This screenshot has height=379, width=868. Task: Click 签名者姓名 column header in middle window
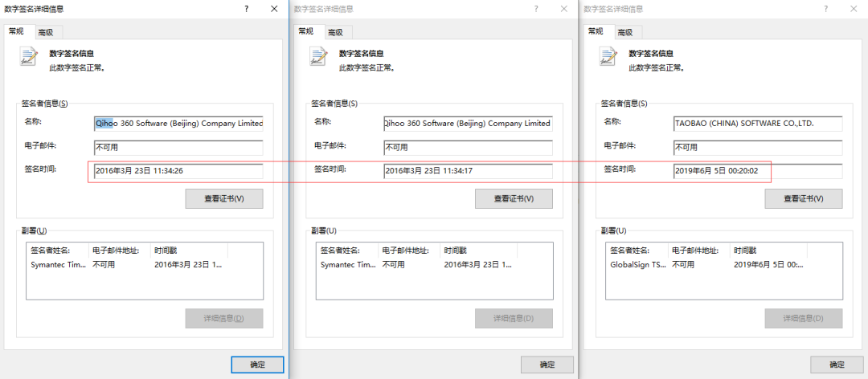point(347,251)
